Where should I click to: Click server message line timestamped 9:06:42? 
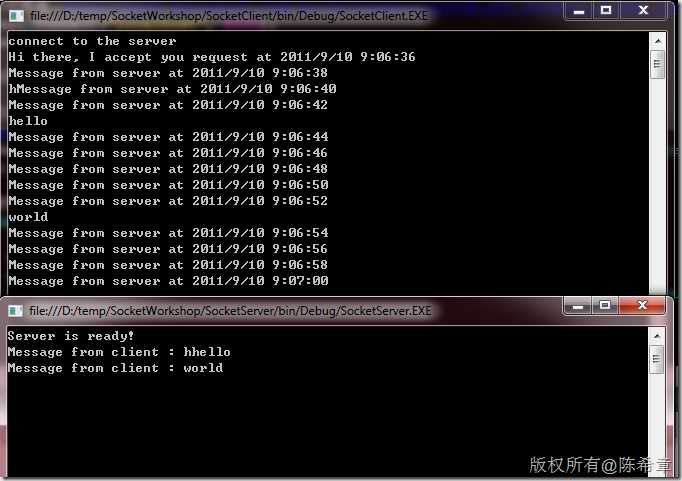click(x=168, y=105)
